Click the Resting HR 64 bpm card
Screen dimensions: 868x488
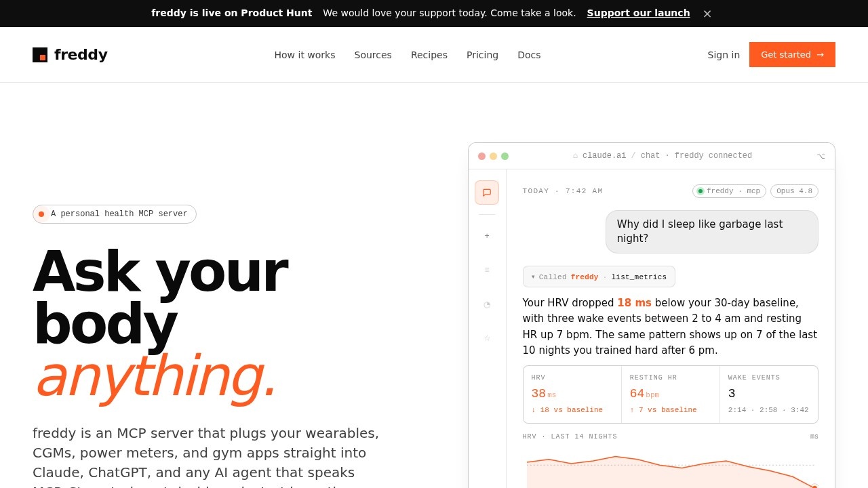671,394
